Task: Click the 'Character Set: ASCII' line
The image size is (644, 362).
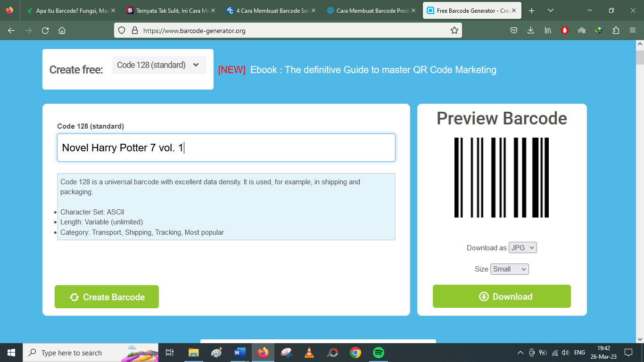Action: click(92, 212)
